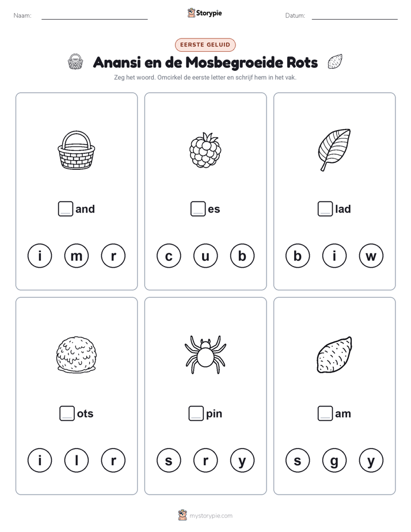Click the Storypie logo at the top
Screen dimensions: 411x532
pyautogui.click(x=205, y=13)
